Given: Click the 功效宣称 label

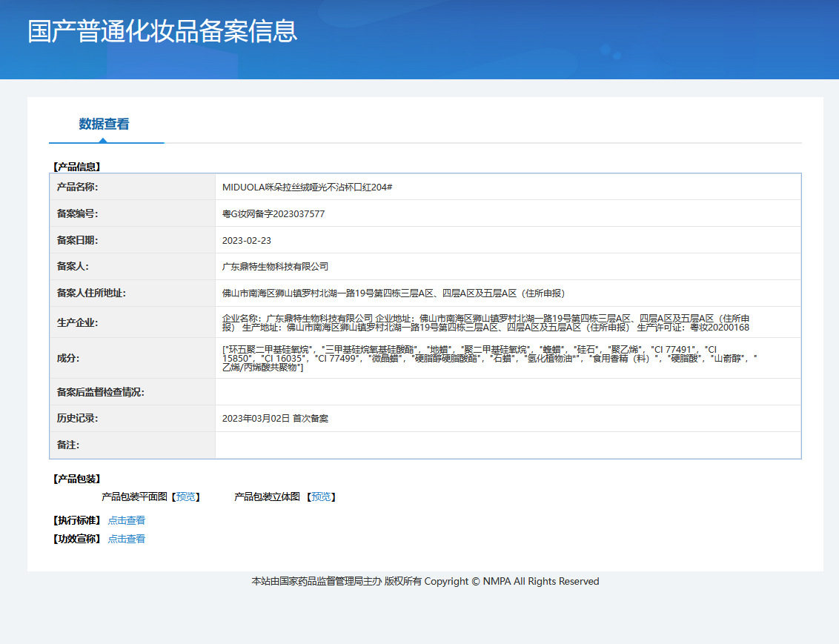Looking at the screenshot, I should click(x=76, y=540).
